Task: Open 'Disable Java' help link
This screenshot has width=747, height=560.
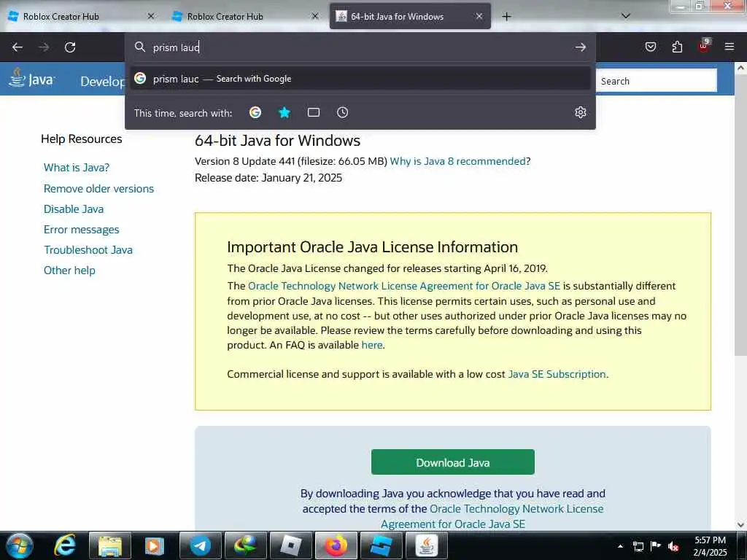Action: [74, 209]
